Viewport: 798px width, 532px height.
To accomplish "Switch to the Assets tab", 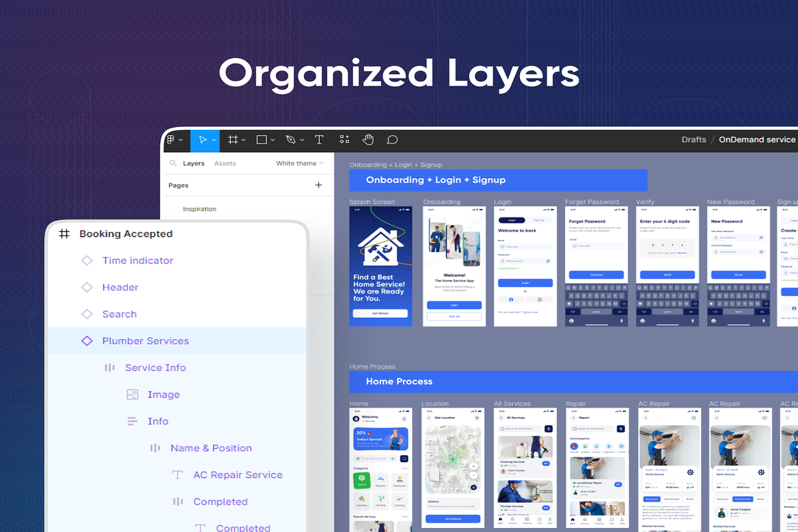I will coord(225,163).
